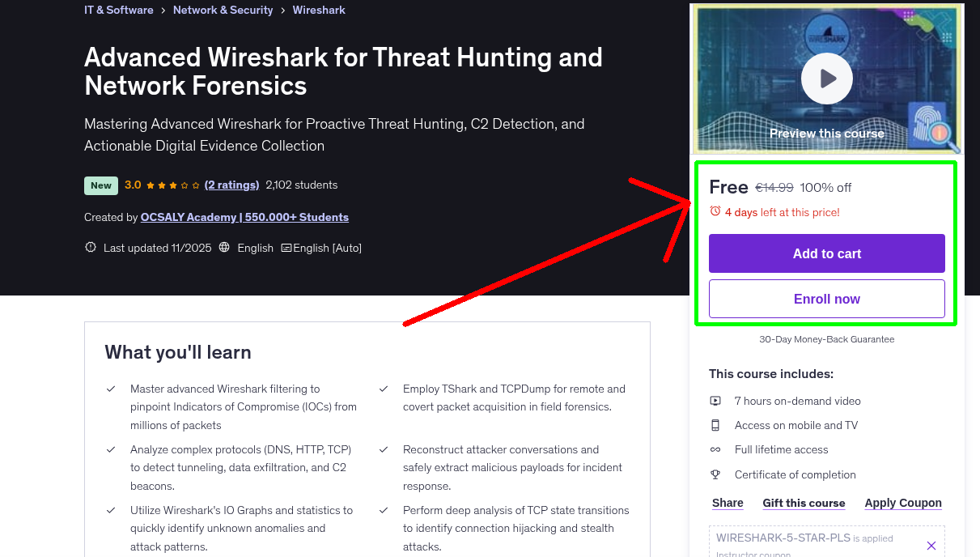Screen dimensions: 980x557
Task: Click the clock icon next to Last updated
Action: point(90,247)
